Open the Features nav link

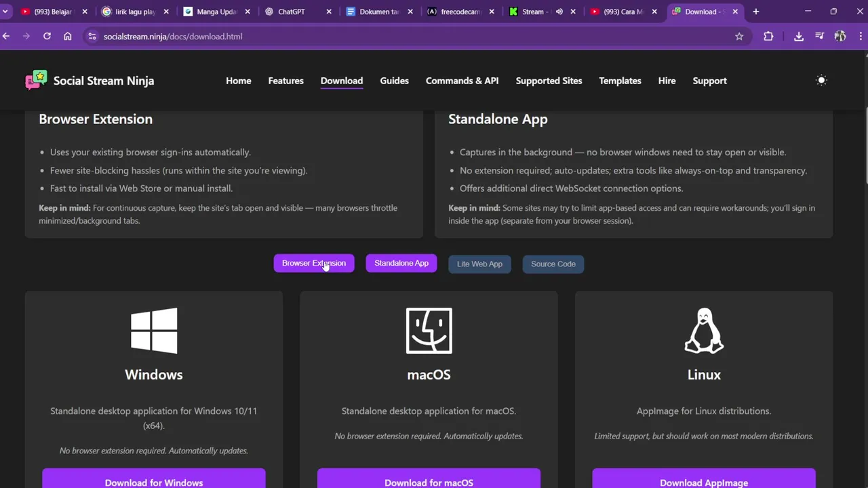tap(285, 81)
